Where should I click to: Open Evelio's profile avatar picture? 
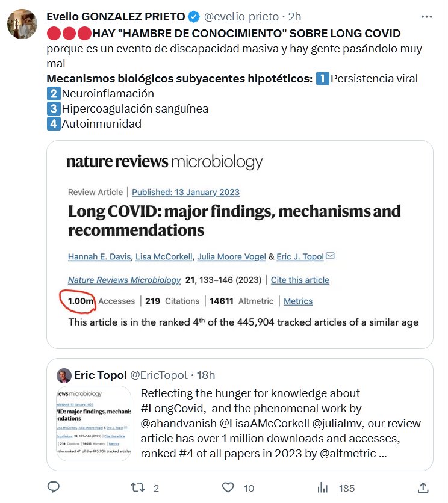22,25
